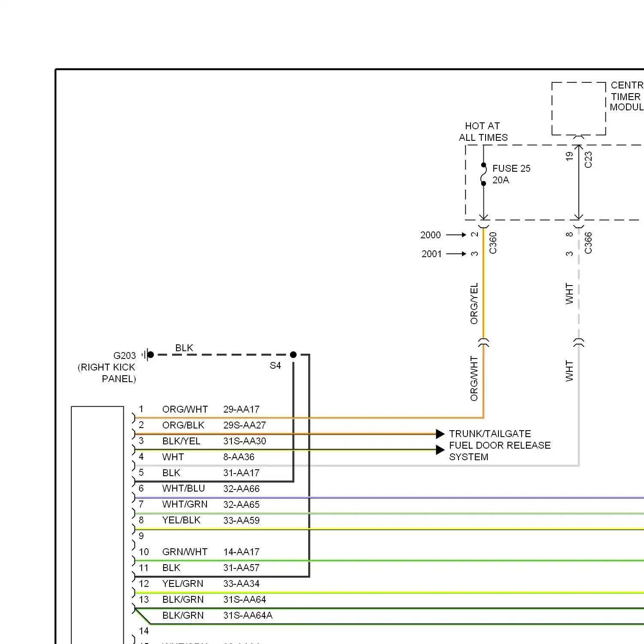Screen dimensions: 644x644
Task: Click the ground symbol at G203
Action: pyautogui.click(x=147, y=355)
